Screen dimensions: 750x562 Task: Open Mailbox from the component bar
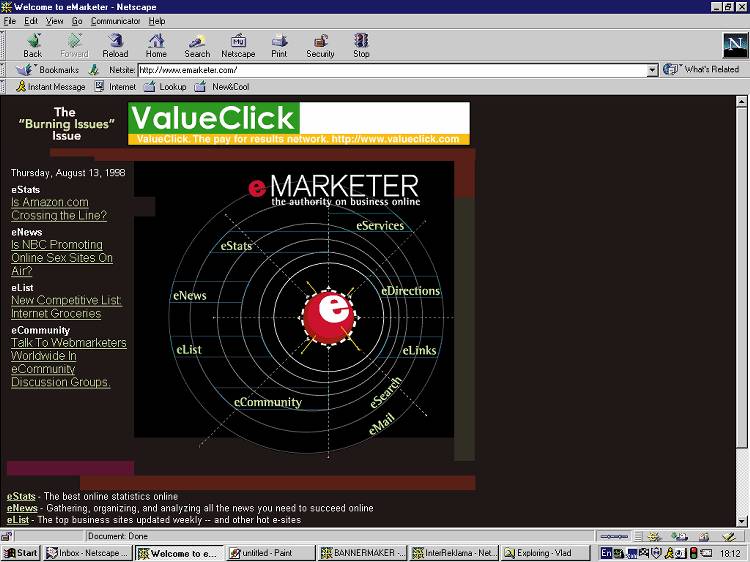pos(679,536)
